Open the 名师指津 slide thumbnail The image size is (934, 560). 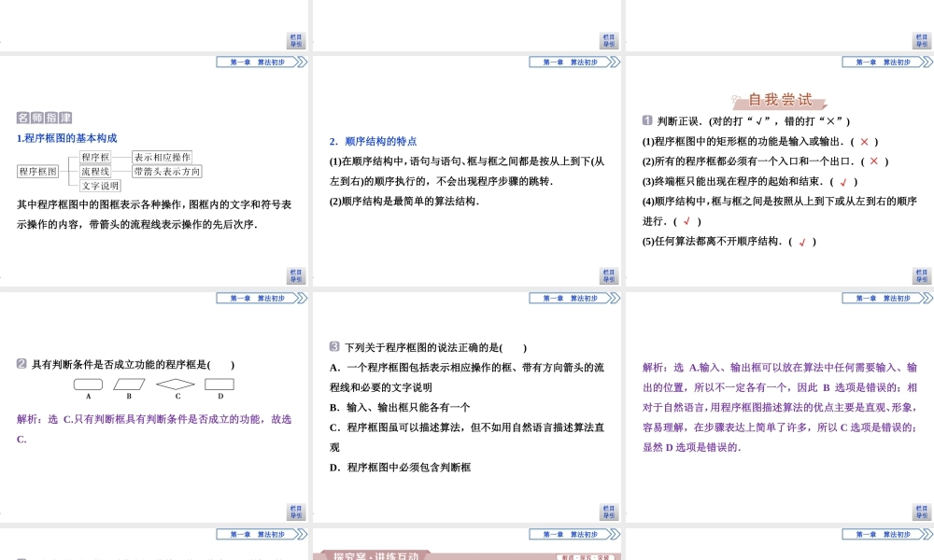point(154,171)
